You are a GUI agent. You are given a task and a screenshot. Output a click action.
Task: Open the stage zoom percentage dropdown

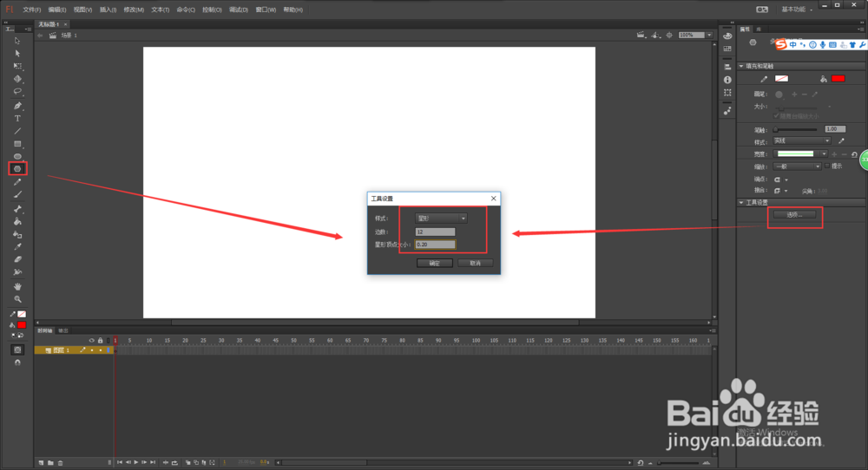[710, 35]
